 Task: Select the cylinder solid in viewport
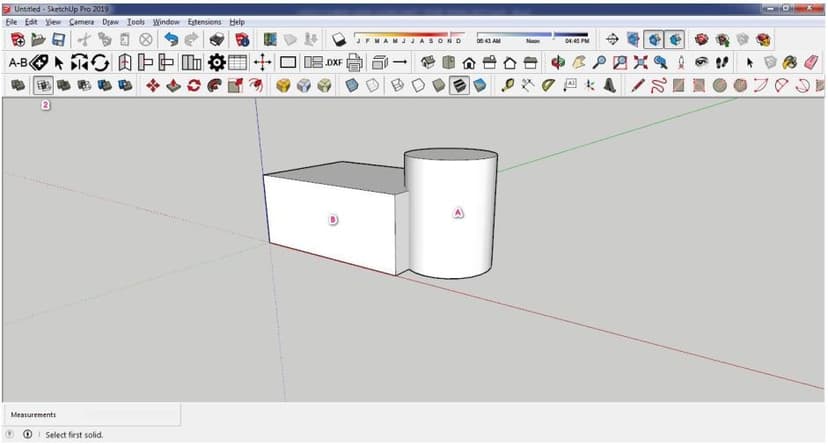450,213
